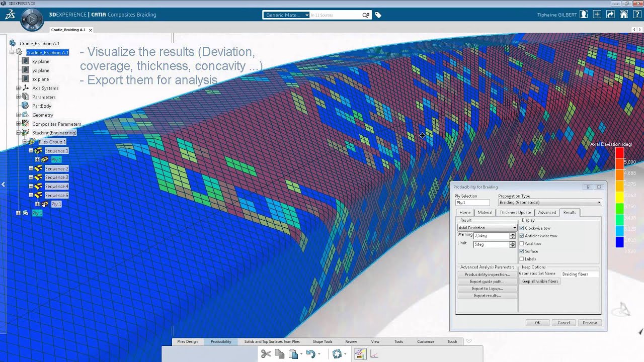Click the dark blue swatch in deviation legend

pyautogui.click(x=619, y=242)
